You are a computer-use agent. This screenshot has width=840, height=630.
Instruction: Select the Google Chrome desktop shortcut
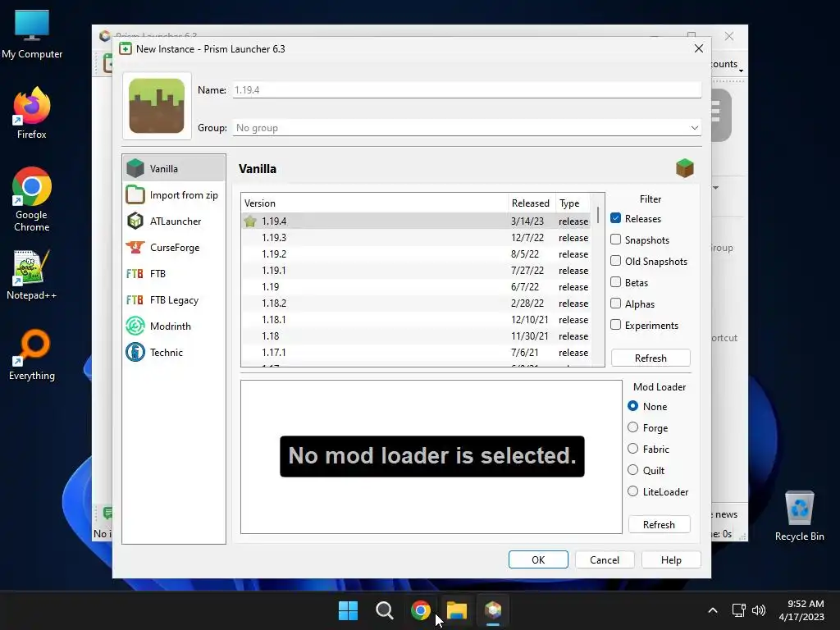pos(32,200)
